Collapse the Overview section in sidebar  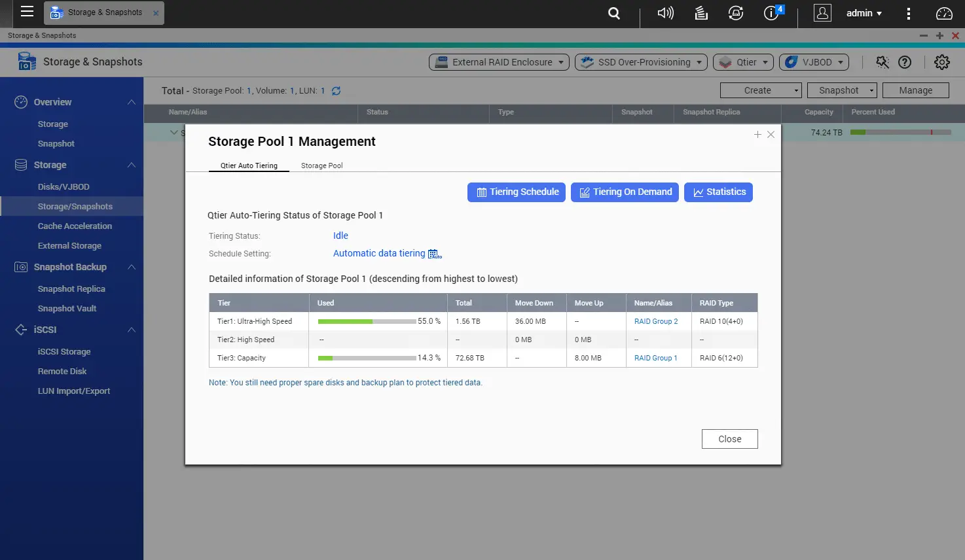[x=132, y=102]
